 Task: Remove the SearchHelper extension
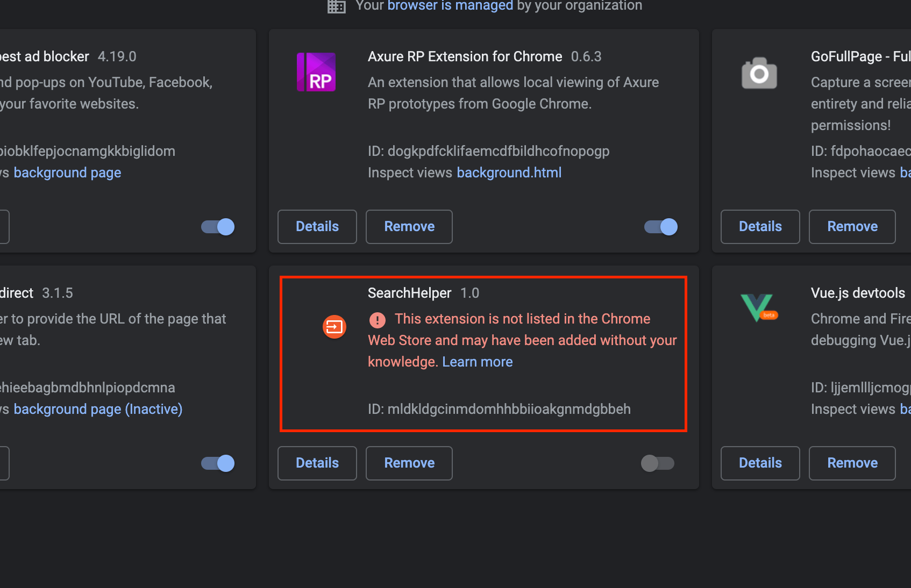(x=409, y=463)
